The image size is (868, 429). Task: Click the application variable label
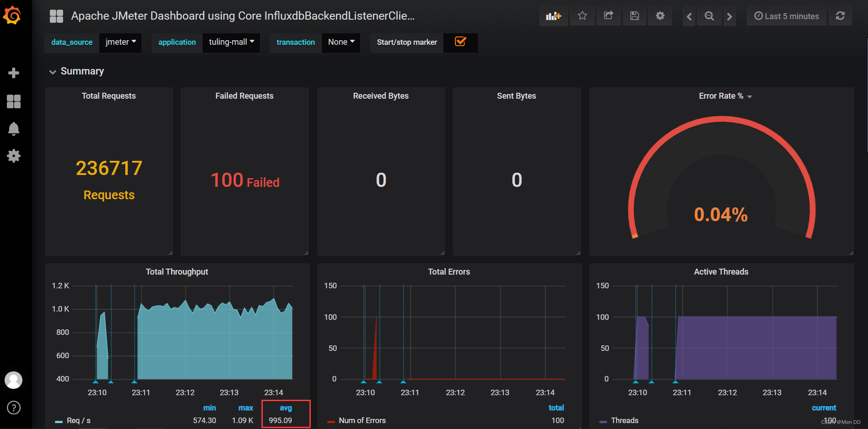(x=177, y=42)
